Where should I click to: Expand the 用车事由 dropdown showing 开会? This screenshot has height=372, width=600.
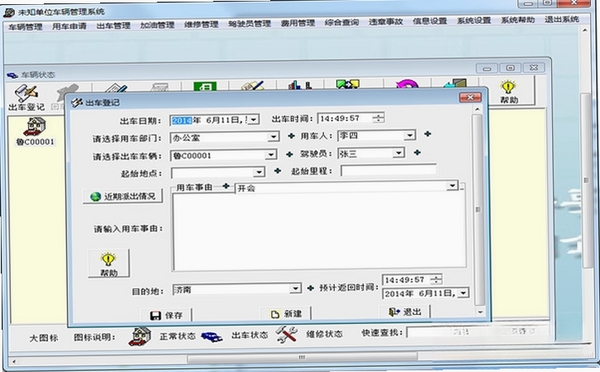(452, 186)
